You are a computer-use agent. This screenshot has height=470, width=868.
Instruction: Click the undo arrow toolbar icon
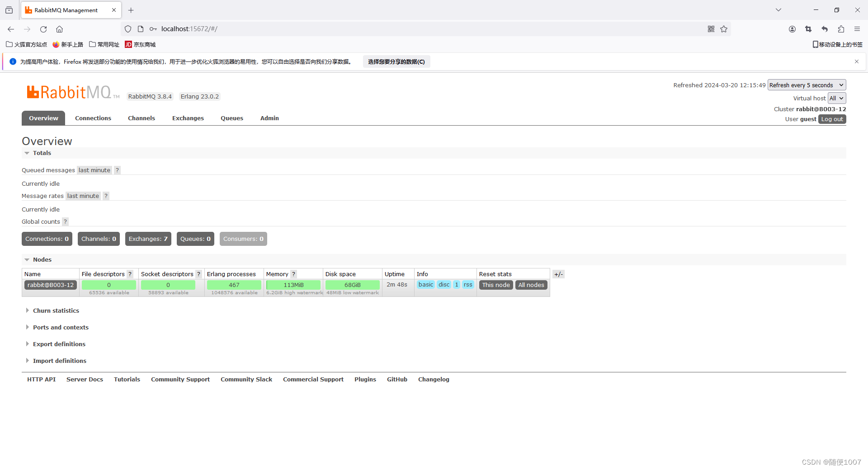point(825,29)
